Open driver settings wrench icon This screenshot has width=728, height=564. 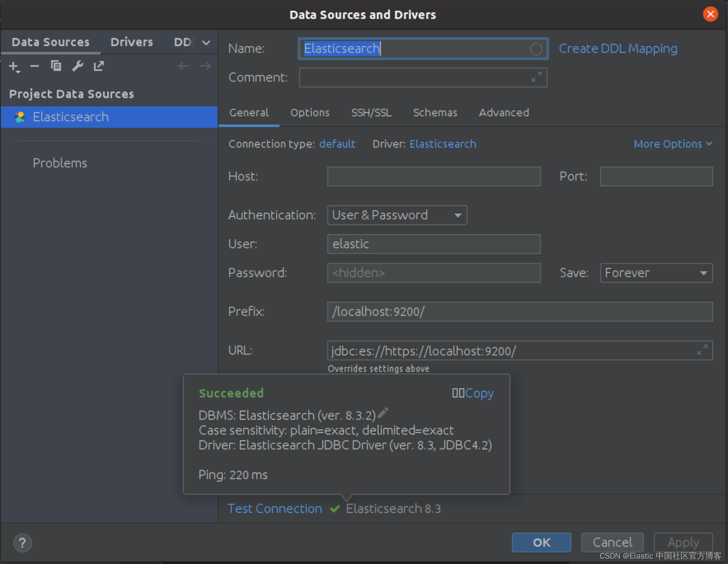point(77,66)
